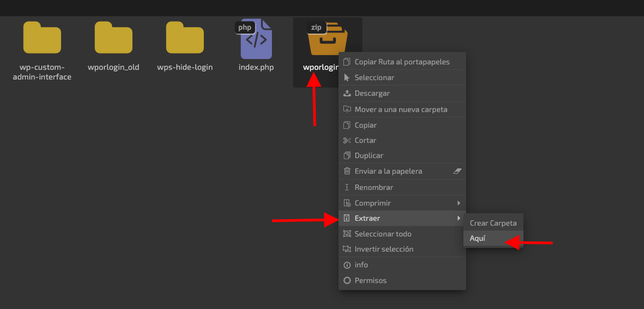Select the wps-hide-login folder icon
644x309 pixels.
point(185,37)
